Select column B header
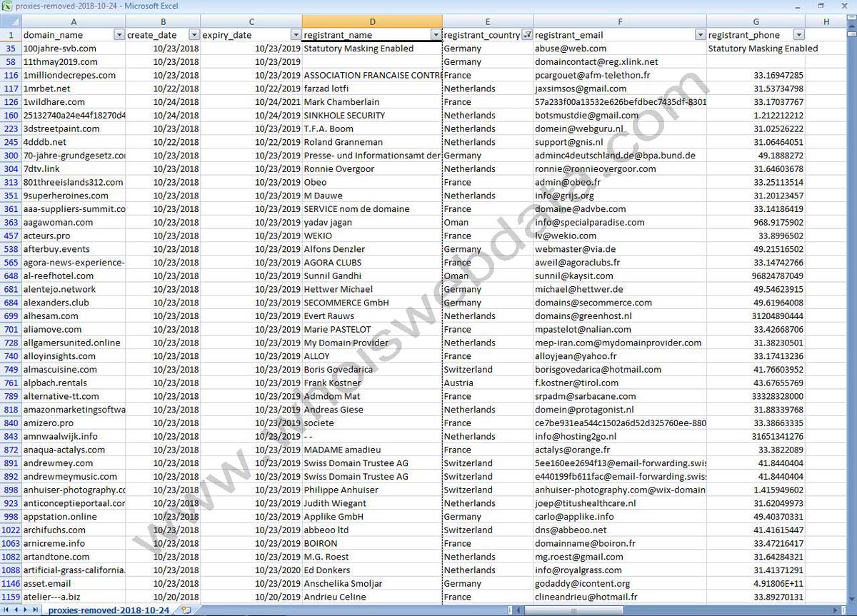857x616 pixels. pos(163,22)
